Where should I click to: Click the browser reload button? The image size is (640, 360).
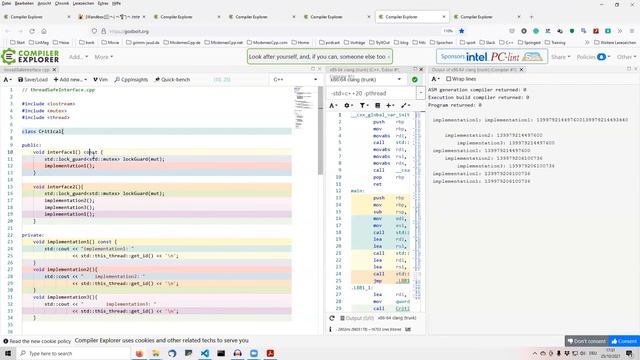coord(32,31)
